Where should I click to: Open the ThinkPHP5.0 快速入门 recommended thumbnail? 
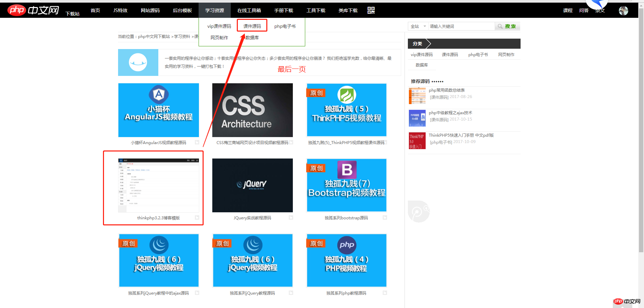(417, 141)
